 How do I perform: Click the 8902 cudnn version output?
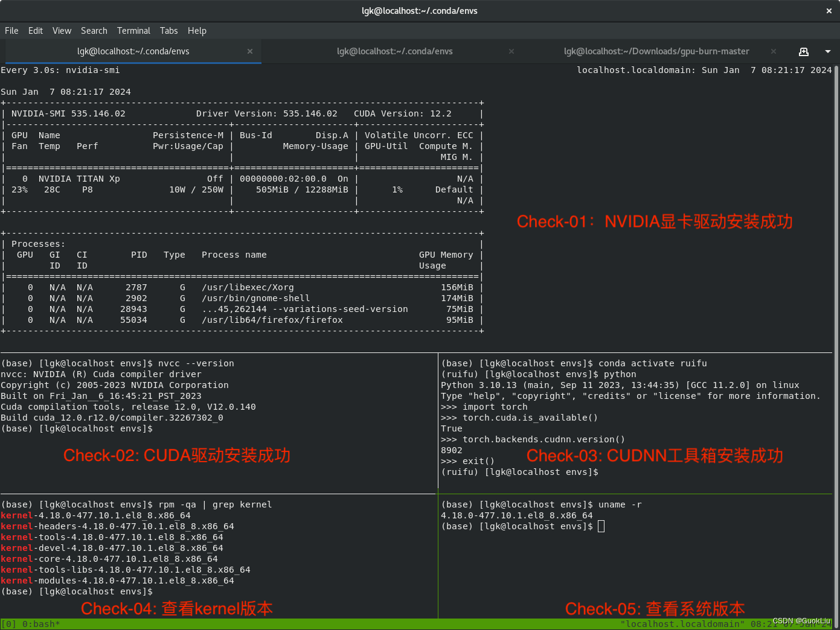(452, 450)
